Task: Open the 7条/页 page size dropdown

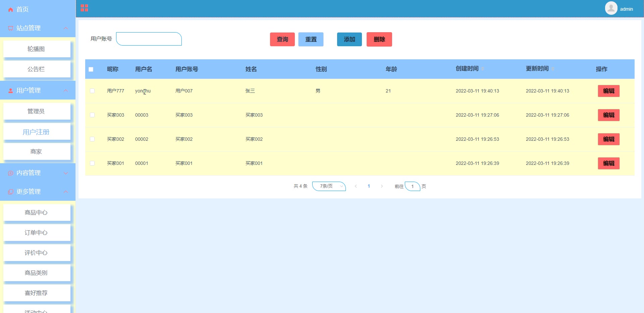Action: tap(329, 186)
